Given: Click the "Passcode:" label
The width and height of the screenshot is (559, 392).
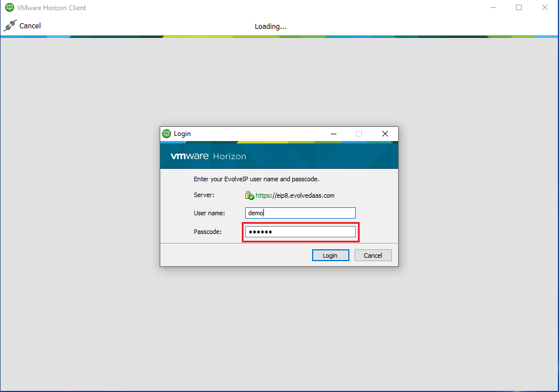Looking at the screenshot, I should click(207, 232).
